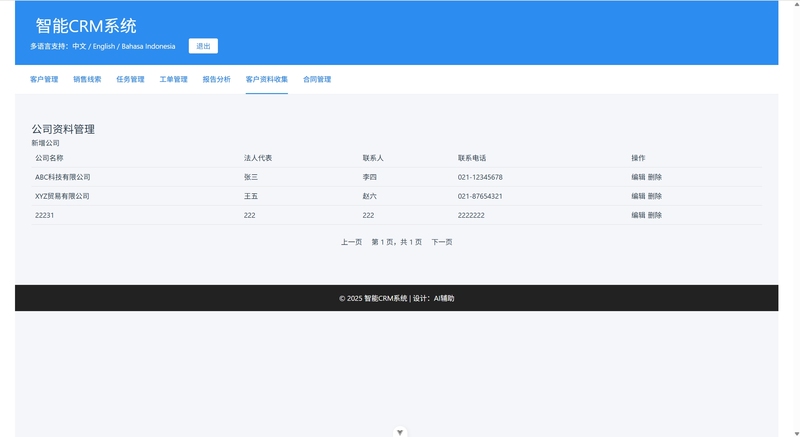The height and width of the screenshot is (437, 800).
Task: Click legal representative 张三
Action: (x=251, y=177)
